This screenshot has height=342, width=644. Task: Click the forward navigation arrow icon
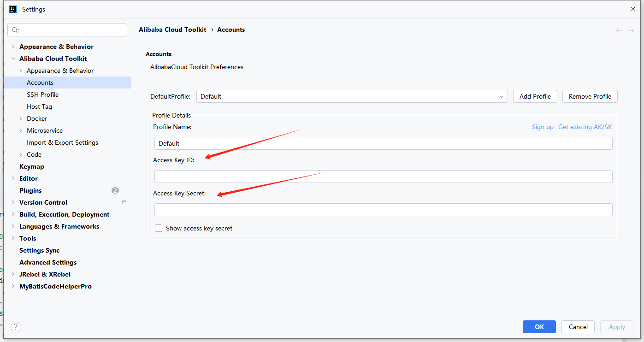[631, 30]
